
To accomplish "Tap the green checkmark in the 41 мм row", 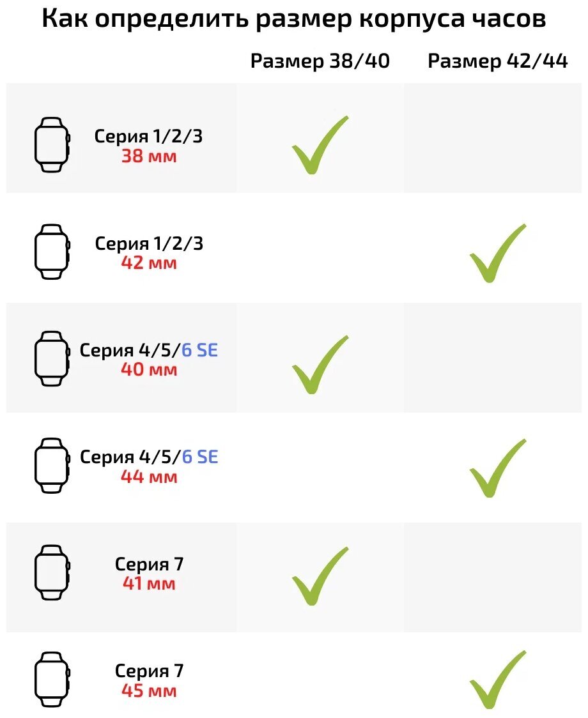I will coord(318,577).
